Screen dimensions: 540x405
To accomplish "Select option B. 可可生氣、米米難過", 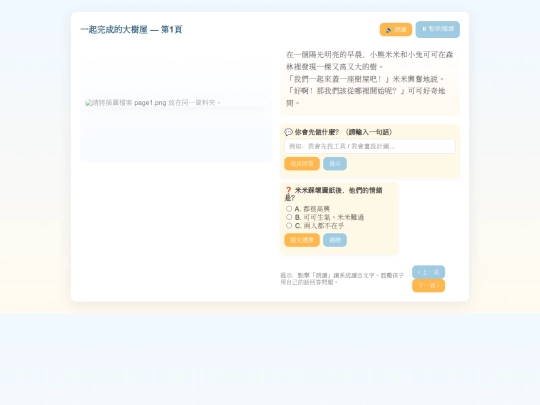I will point(289,217).
